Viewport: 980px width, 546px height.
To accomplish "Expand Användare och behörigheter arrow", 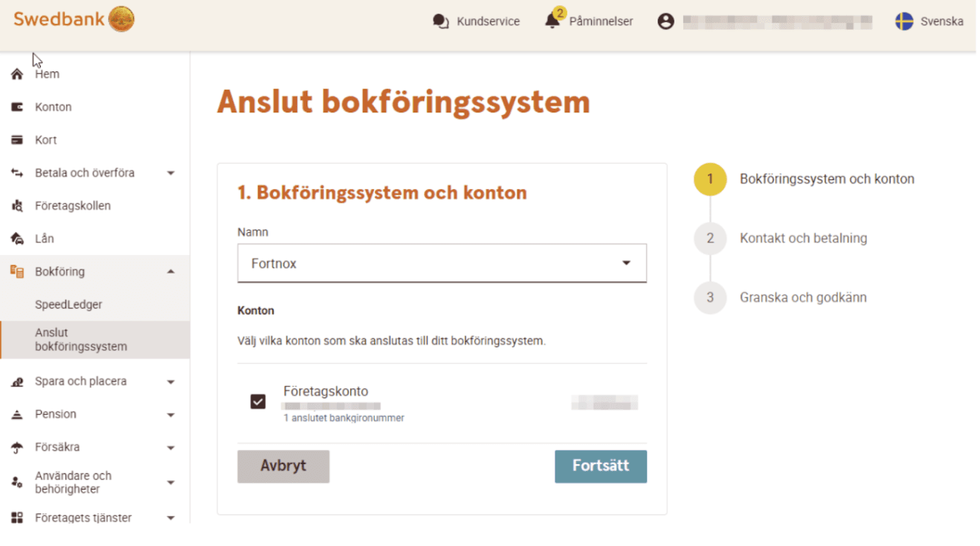I will (x=170, y=483).
